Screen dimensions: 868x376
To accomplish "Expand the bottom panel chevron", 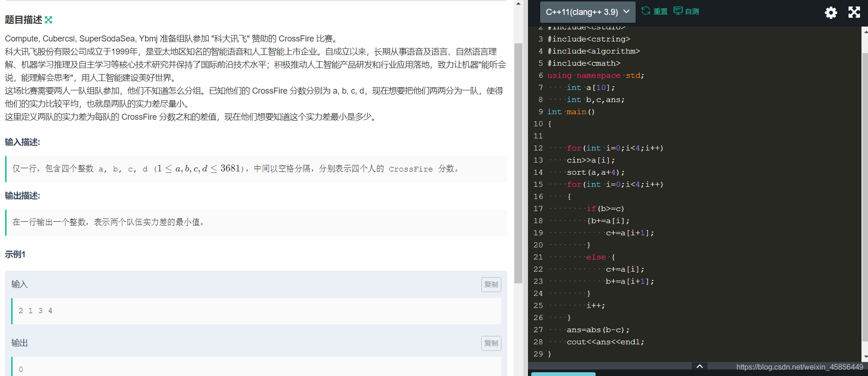I will click(x=700, y=367).
